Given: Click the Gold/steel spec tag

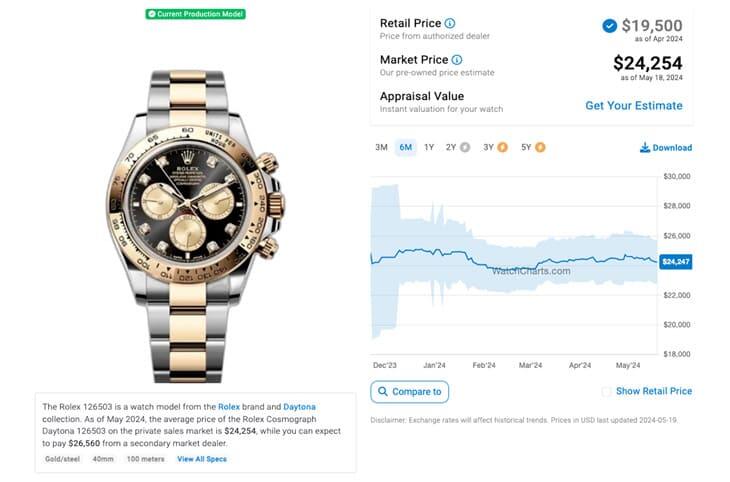Looking at the screenshot, I should point(62,459).
